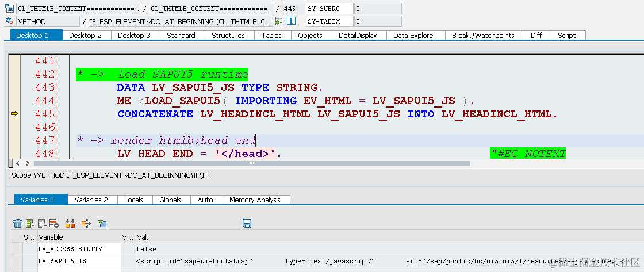
Task: Click the '#EC NOTEXT' highlighted comment
Action: point(528,154)
